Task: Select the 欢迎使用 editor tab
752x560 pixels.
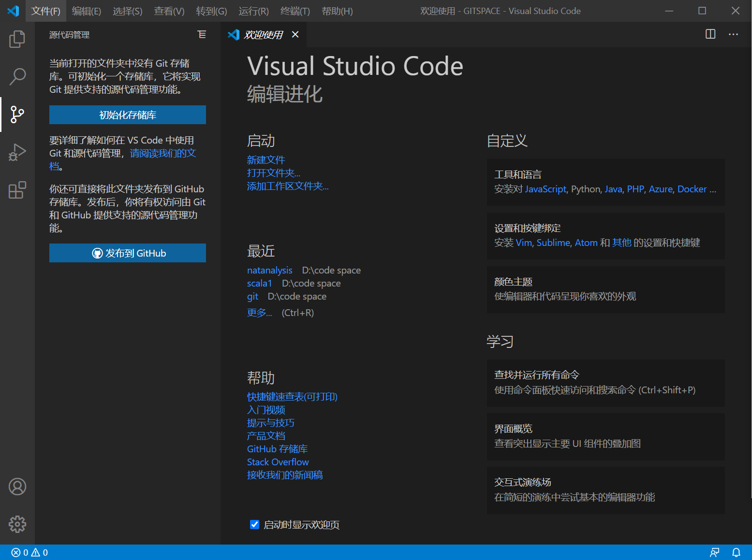Action: pos(264,34)
